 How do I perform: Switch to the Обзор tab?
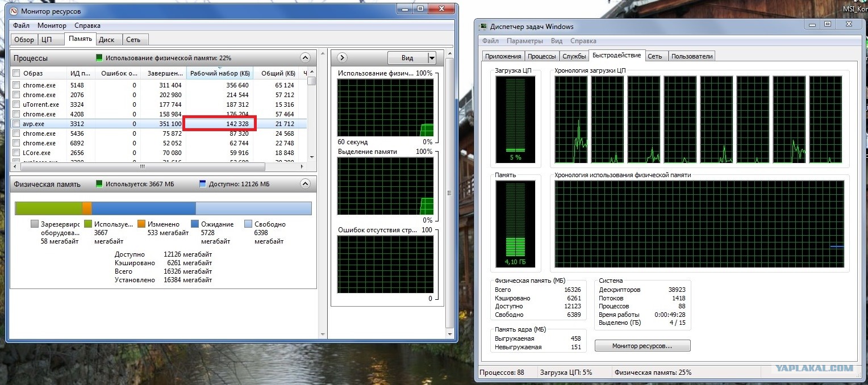coord(24,40)
